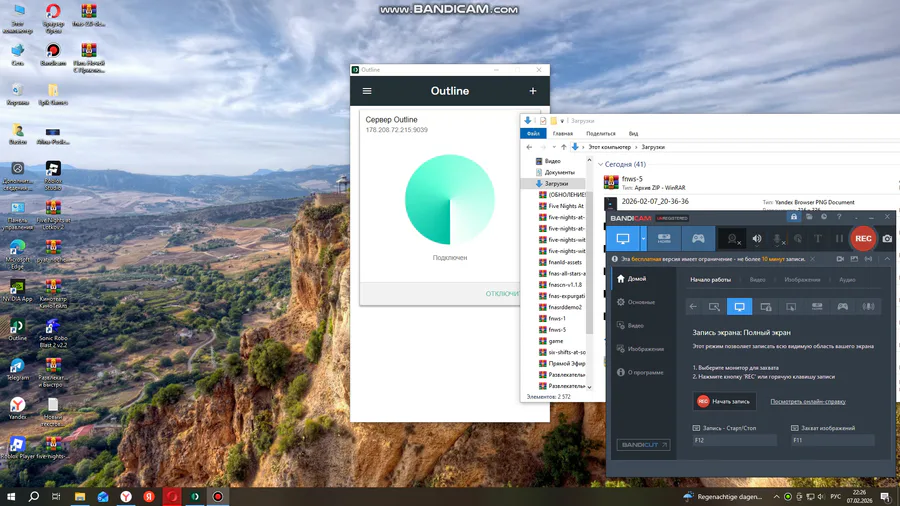Switch to the Видео tab in Bandicam home
900x506 pixels.
(x=758, y=280)
